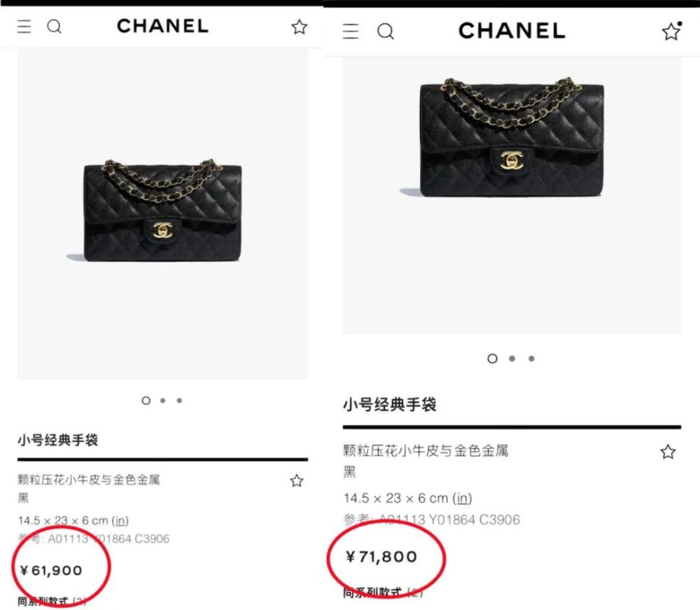This screenshot has width=700, height=610.
Task: Click the right CHANEL logo
Action: coord(512,31)
